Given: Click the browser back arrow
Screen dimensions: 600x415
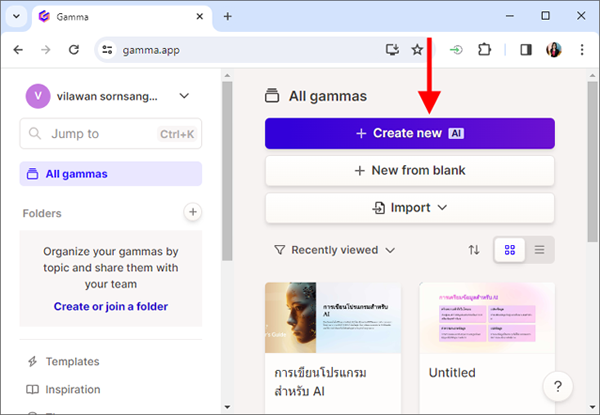Looking at the screenshot, I should [18, 50].
